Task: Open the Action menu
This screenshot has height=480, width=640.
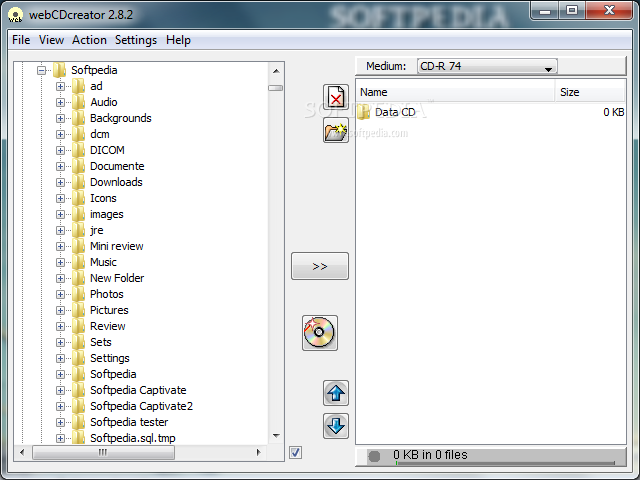Action: tap(89, 40)
